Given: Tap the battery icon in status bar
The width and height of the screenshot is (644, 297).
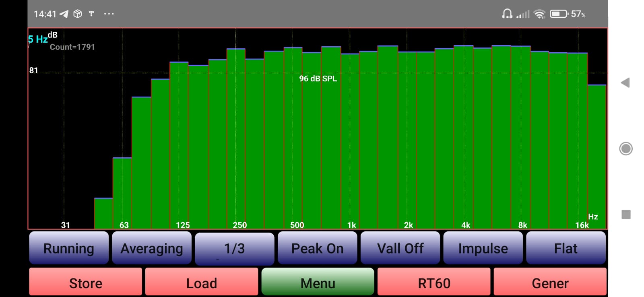Looking at the screenshot, I should coord(559,14).
